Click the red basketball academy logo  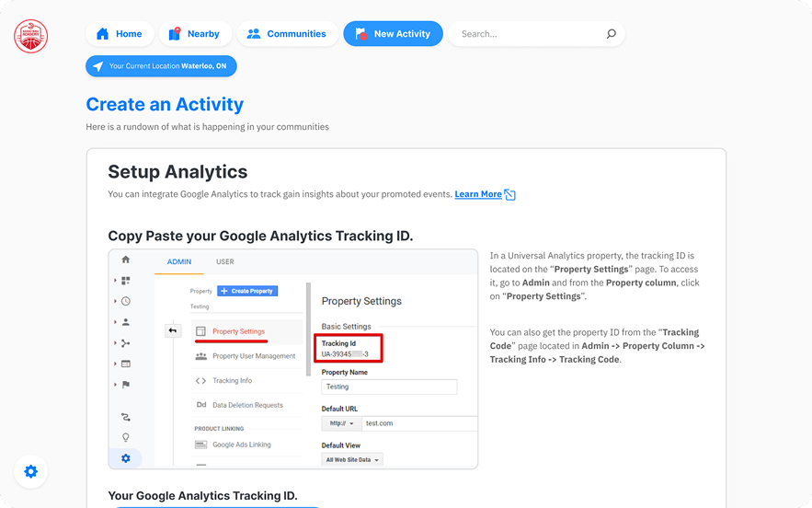tap(30, 36)
